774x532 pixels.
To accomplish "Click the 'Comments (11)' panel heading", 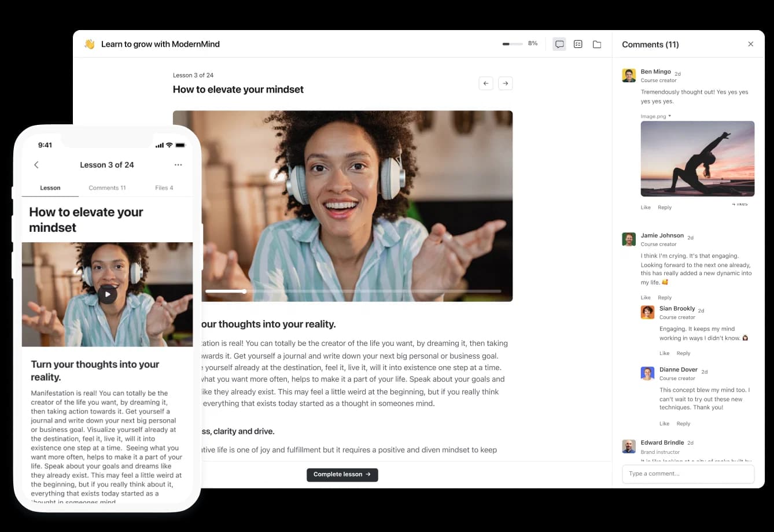I will 650,45.
